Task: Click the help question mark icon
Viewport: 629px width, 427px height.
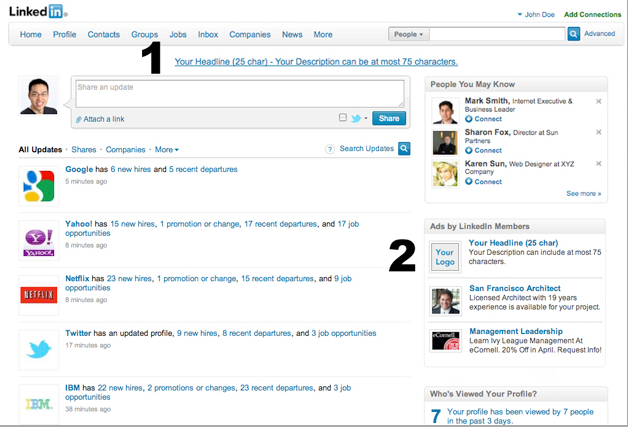Action: point(330,150)
